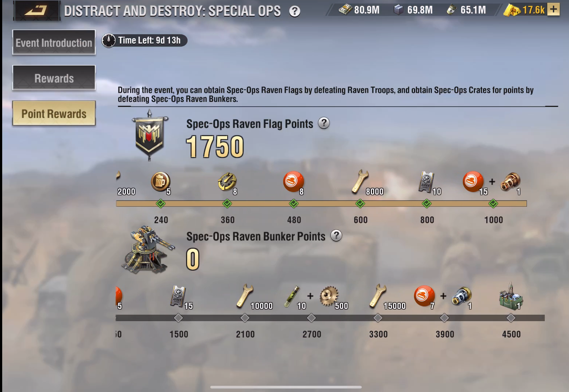Select the 8000 wrench reward
This screenshot has width=569, height=392.
(360, 181)
